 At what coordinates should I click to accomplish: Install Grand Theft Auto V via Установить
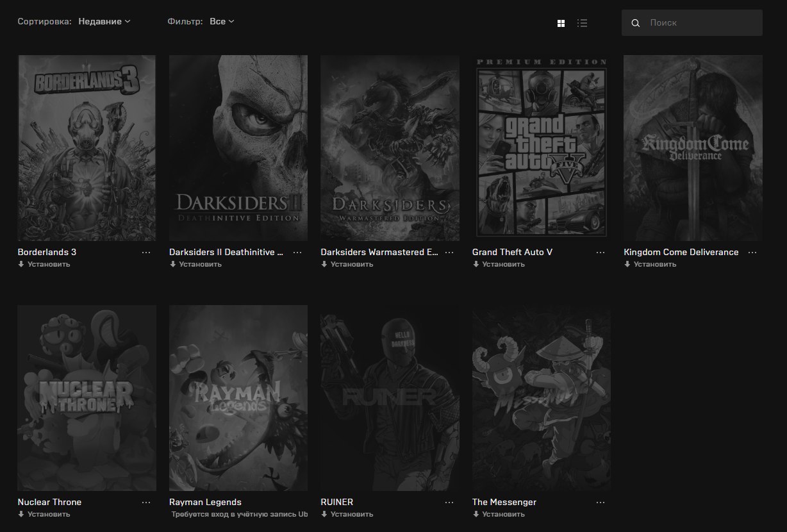click(x=499, y=264)
